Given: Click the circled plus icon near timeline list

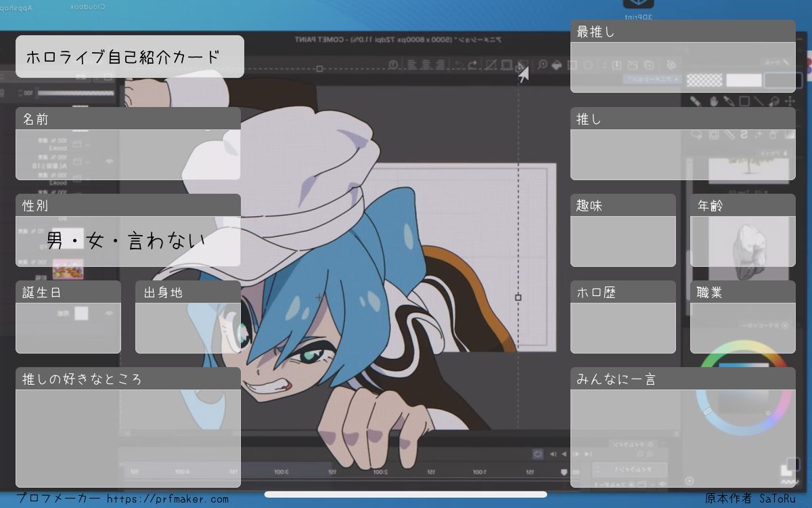Looking at the screenshot, I should pyautogui.click(x=689, y=480).
